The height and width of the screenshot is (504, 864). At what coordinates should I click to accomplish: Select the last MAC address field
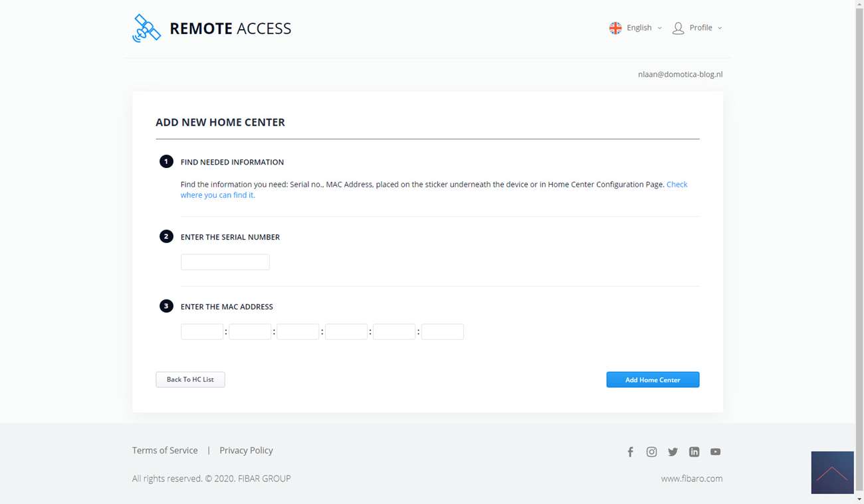pos(442,332)
